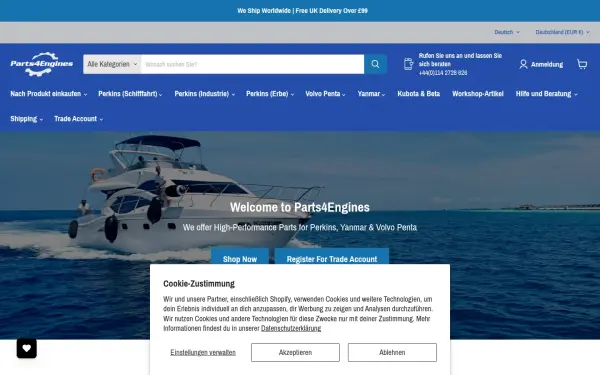Open the Shipping menu

pyautogui.click(x=26, y=119)
